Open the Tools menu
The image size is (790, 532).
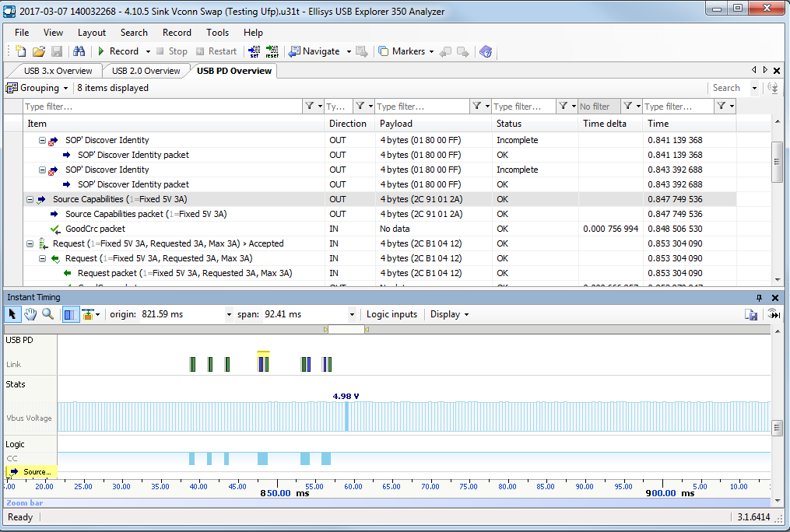pos(217,33)
